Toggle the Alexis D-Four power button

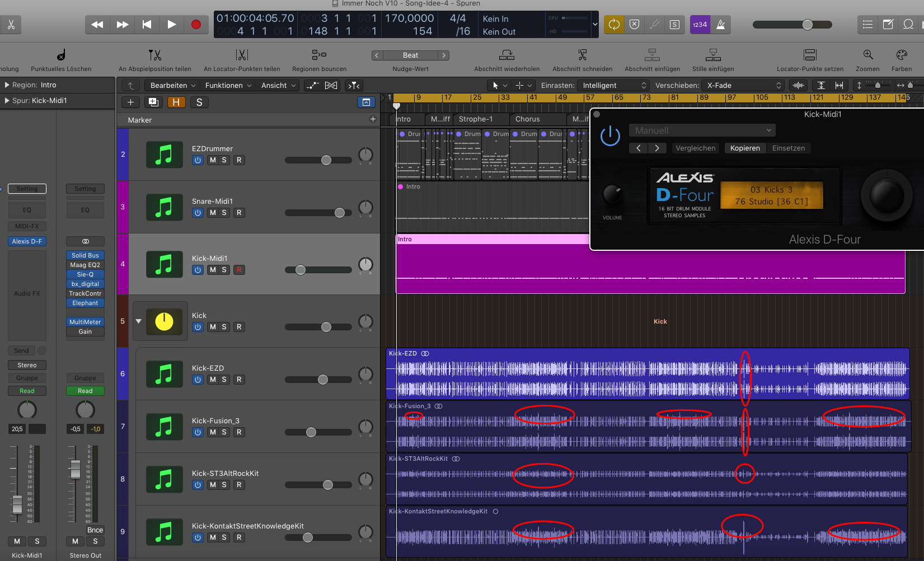pyautogui.click(x=610, y=136)
